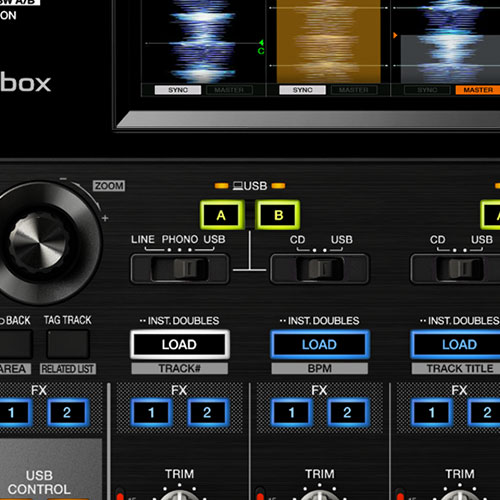500x500 pixels.
Task: Toggle the dim SYNC on the third deck
Action: [427, 90]
